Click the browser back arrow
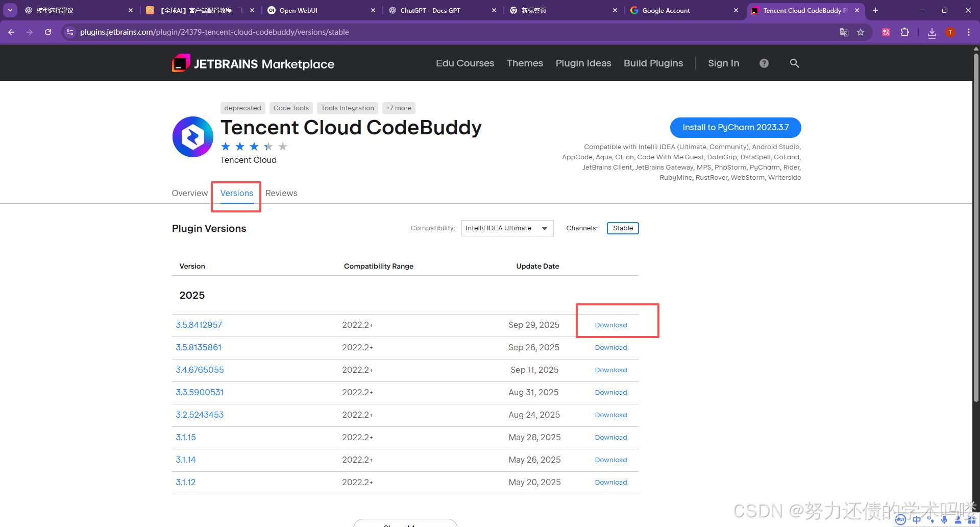Viewport: 980px width, 527px height. 11,32
